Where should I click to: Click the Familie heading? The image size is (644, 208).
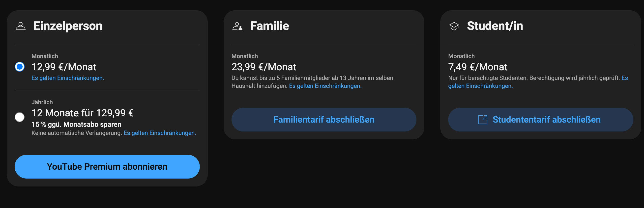pyautogui.click(x=269, y=26)
